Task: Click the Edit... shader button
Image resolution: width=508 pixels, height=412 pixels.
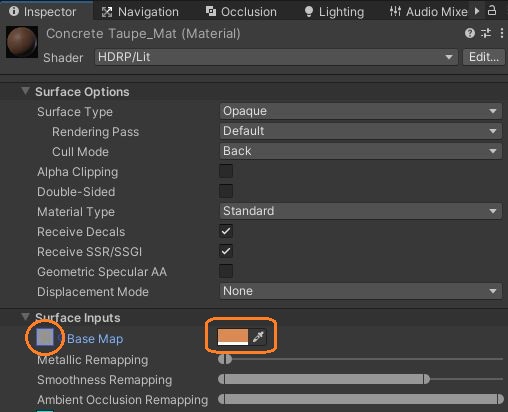Action: coord(484,57)
